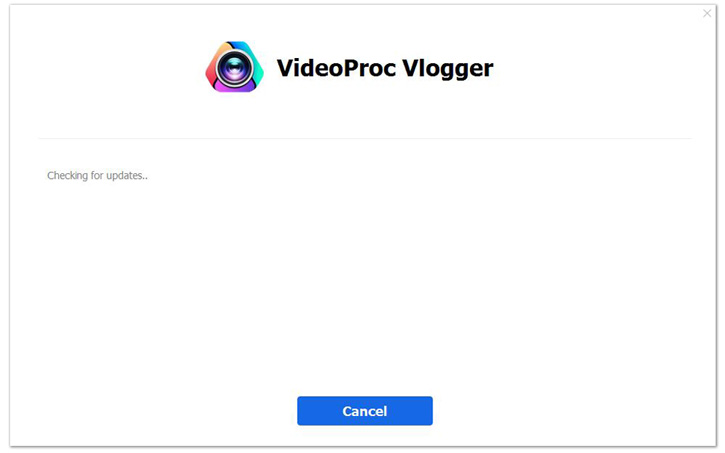Click the horizontal separator line under the header

364,138
